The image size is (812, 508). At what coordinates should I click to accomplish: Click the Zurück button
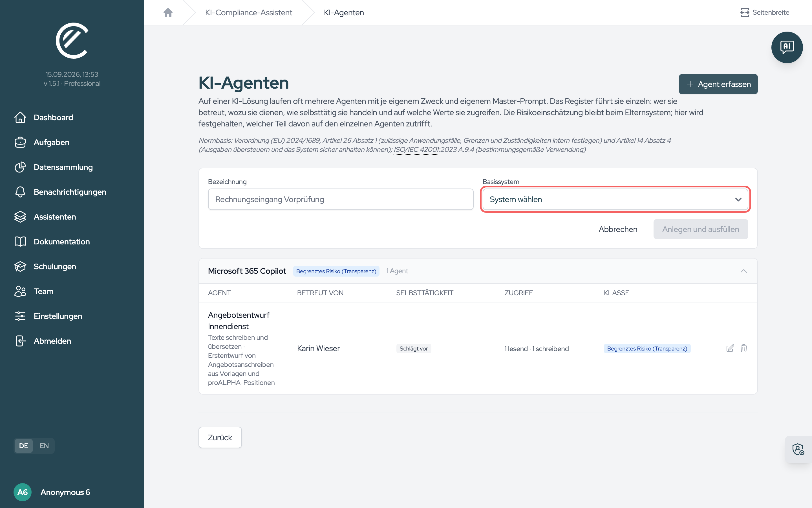point(220,437)
